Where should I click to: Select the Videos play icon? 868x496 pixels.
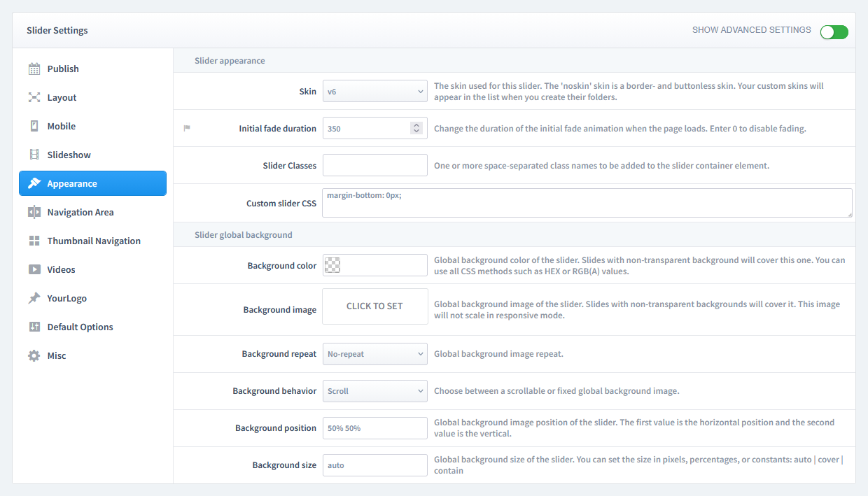coord(34,269)
